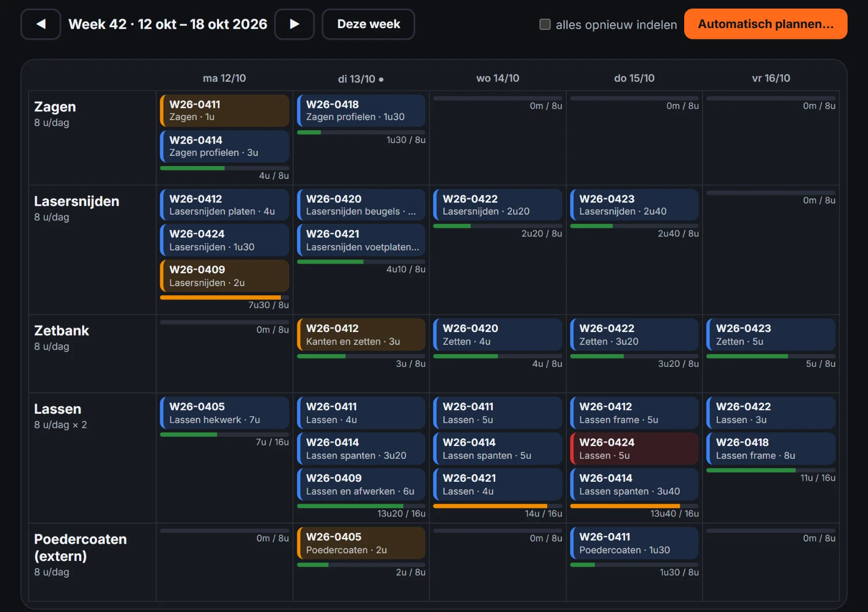Screen dimensions: 868x612
Task: Start Automatisch plannen
Action: click(x=765, y=24)
